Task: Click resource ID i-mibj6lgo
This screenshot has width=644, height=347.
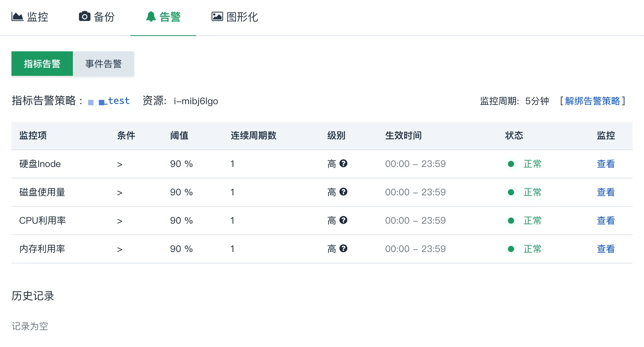Action: tap(196, 101)
